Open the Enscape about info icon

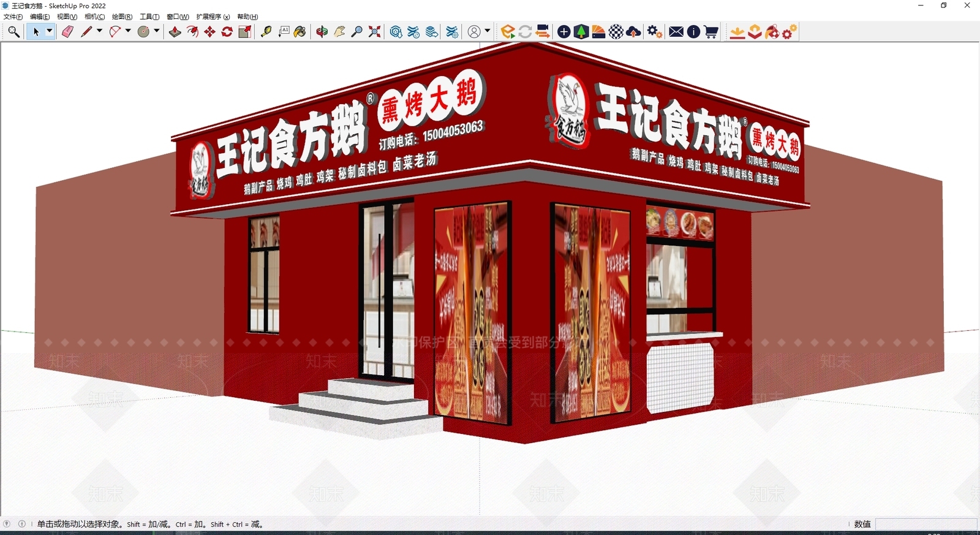(693, 32)
